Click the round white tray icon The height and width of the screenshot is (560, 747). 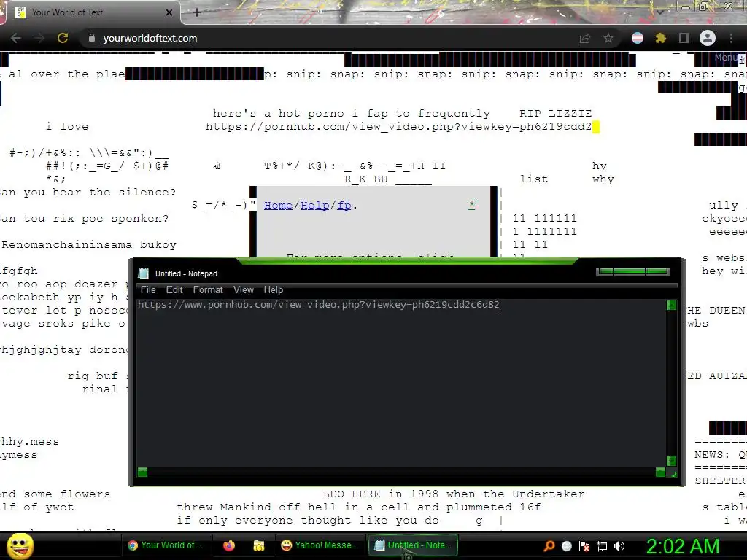[x=566, y=546]
